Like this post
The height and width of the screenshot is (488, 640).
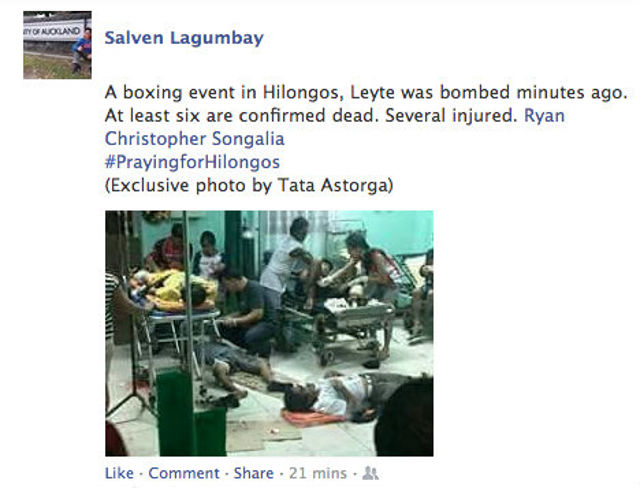119,473
